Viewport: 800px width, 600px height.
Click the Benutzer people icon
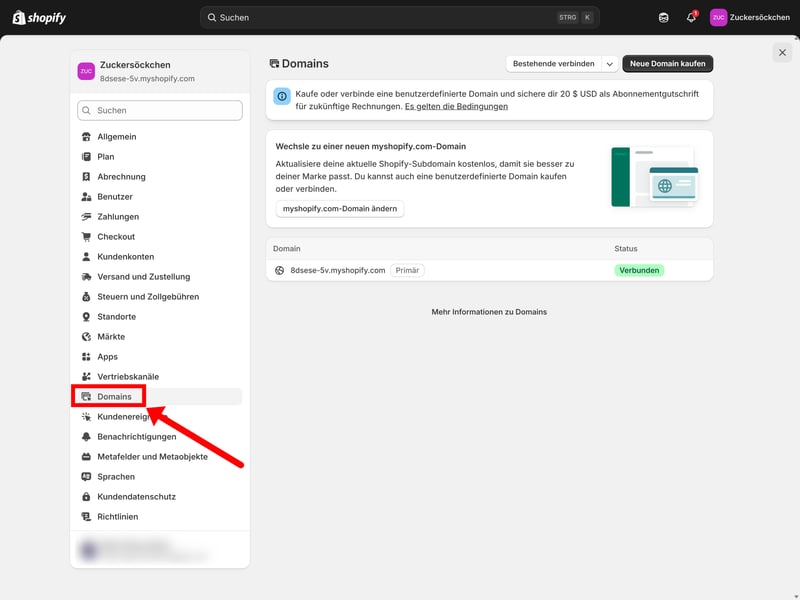86,196
